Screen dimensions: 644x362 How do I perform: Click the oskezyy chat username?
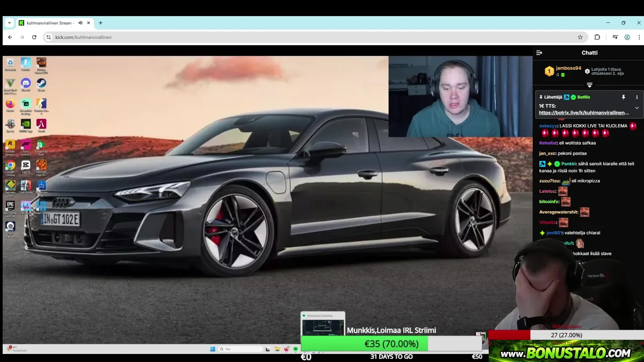(548, 126)
